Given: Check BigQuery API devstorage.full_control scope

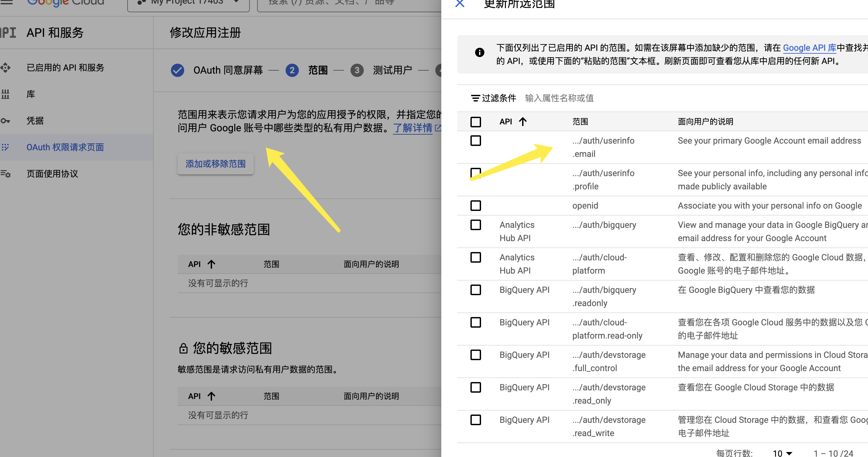Looking at the screenshot, I should [x=475, y=355].
